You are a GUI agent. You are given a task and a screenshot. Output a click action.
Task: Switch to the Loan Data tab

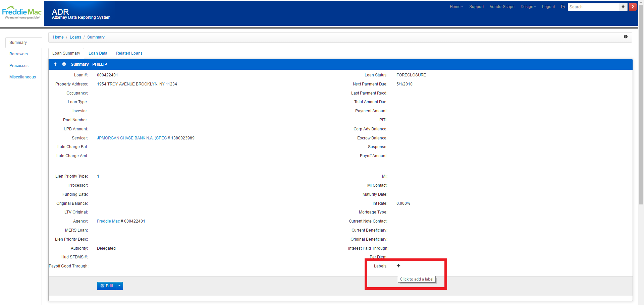98,53
